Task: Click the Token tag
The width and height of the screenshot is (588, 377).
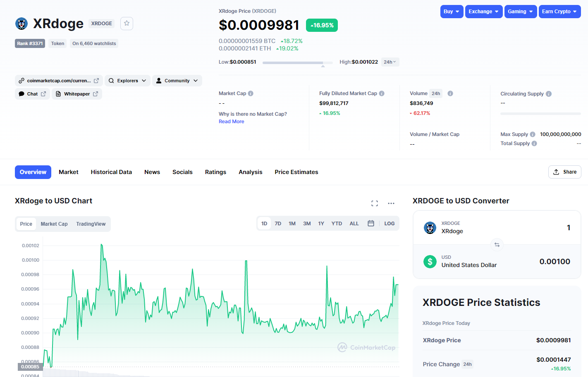Action: (57, 43)
